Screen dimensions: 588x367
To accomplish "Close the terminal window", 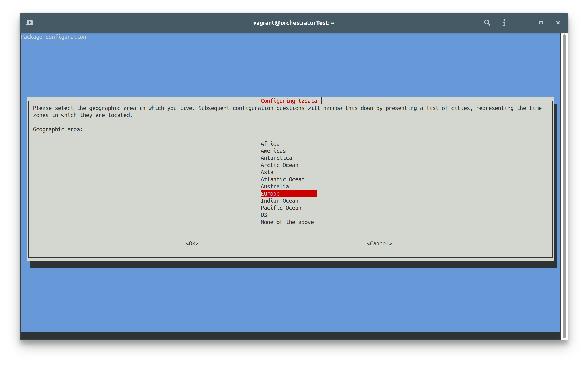I will tap(558, 23).
